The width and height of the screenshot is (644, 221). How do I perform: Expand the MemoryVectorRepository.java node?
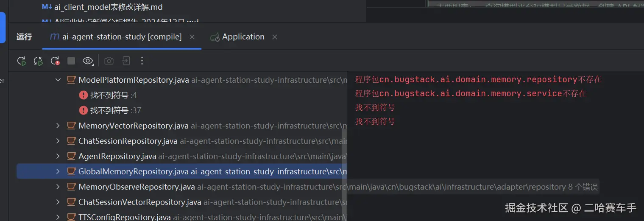pyautogui.click(x=58, y=126)
